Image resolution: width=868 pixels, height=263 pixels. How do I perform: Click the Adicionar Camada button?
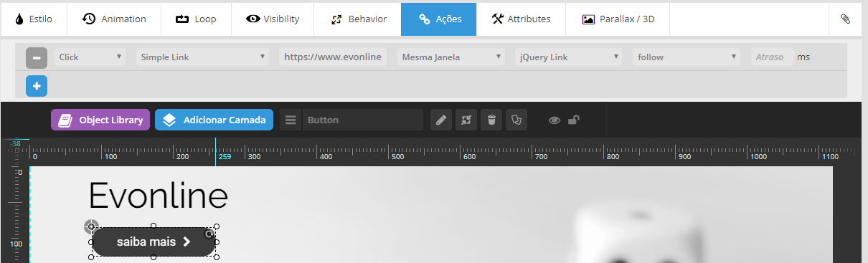(214, 120)
